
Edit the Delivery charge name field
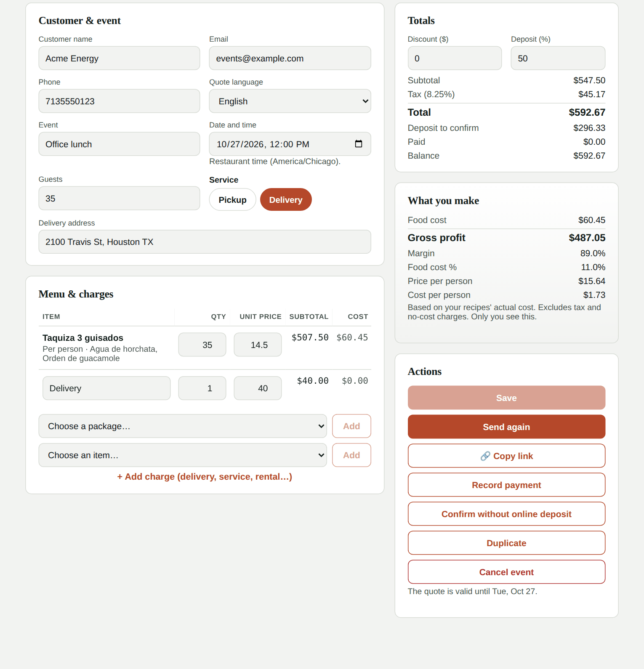(106, 388)
